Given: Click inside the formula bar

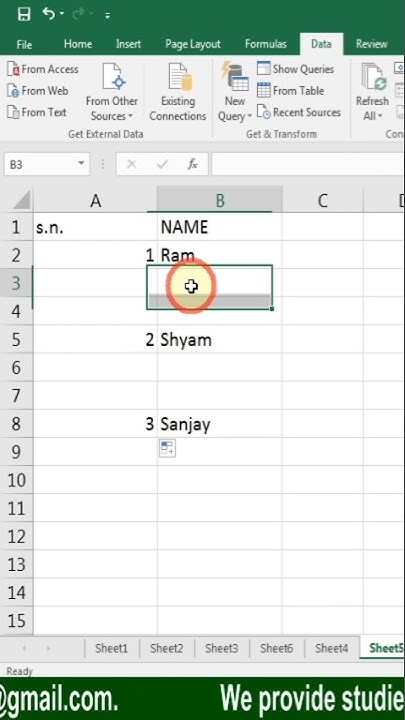Looking at the screenshot, I should click(307, 164).
